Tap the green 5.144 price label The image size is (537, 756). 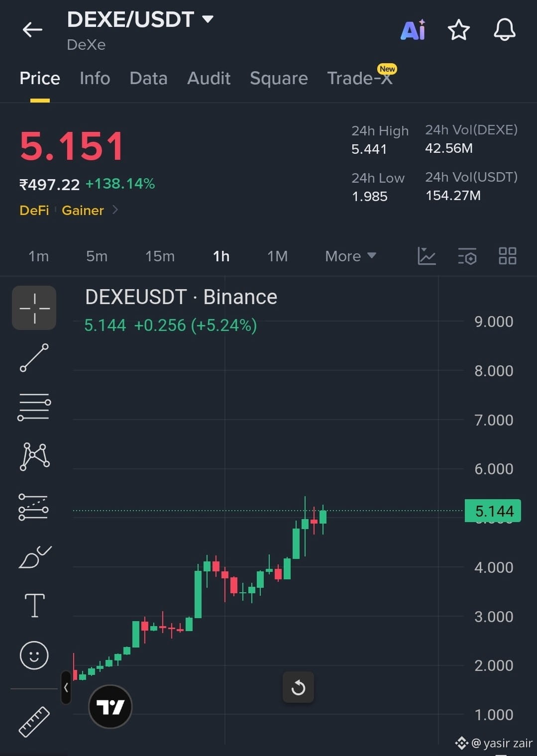[x=493, y=511]
